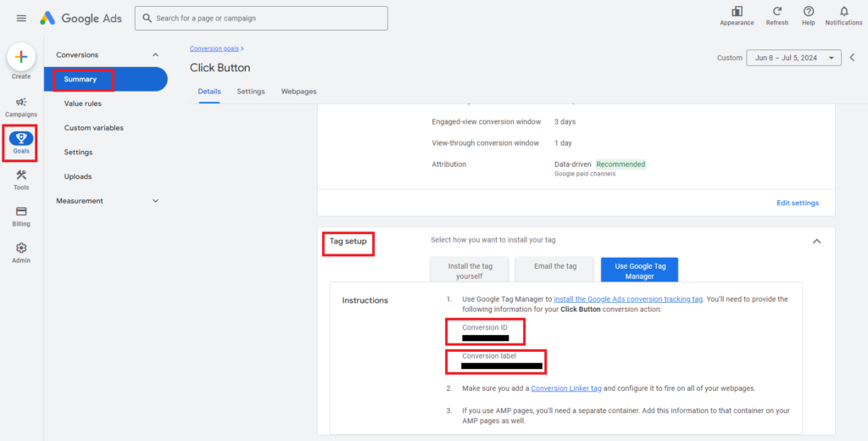Open Uploads under Conversions

pyautogui.click(x=77, y=176)
